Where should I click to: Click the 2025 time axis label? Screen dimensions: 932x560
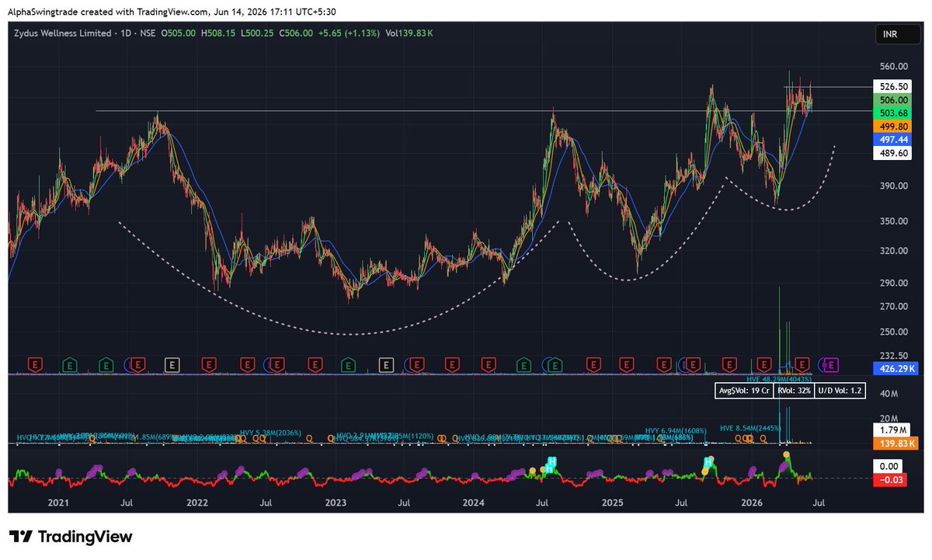[614, 504]
